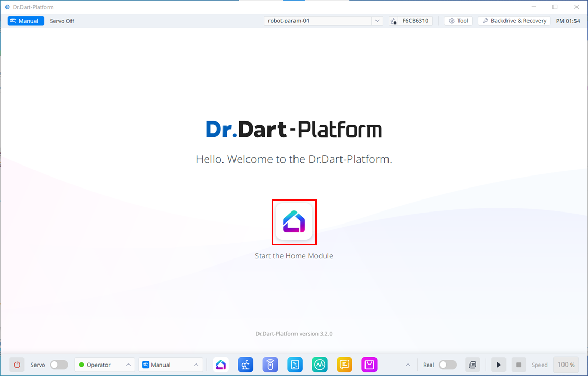
Task: Expand the Operator role dropdown
Action: pyautogui.click(x=104, y=365)
